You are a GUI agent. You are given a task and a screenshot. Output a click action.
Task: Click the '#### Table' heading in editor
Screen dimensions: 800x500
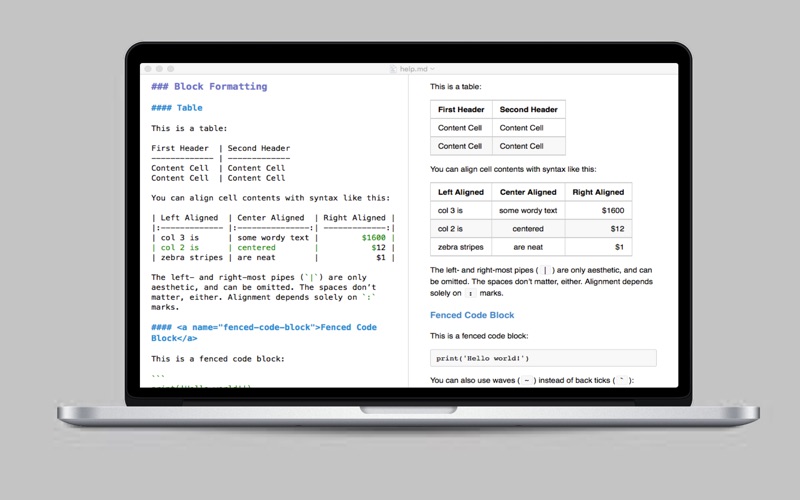click(x=177, y=108)
